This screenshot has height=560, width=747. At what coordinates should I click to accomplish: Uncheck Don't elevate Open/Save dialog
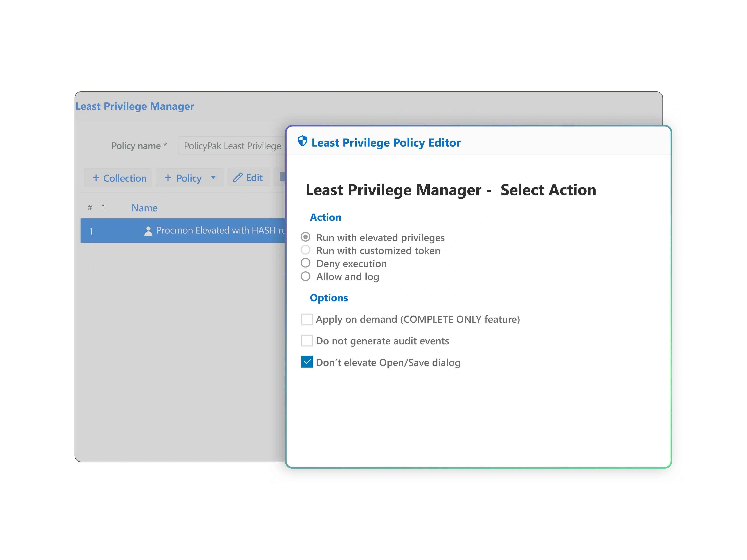307,362
